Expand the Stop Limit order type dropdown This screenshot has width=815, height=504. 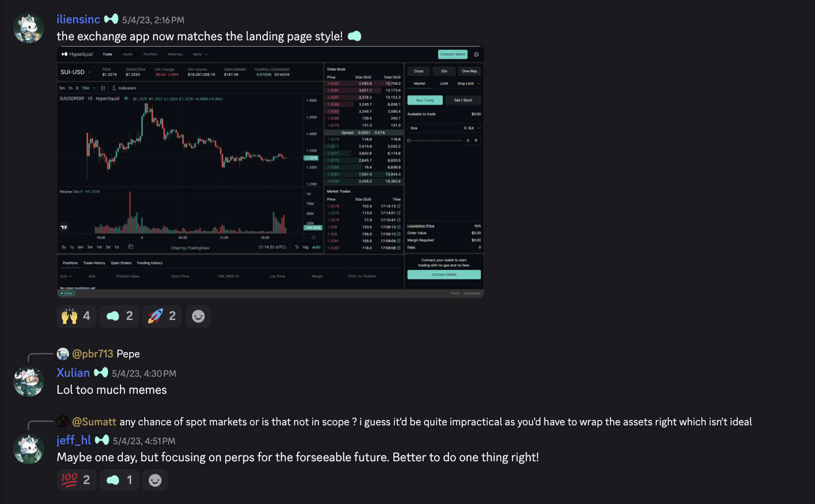click(x=468, y=84)
